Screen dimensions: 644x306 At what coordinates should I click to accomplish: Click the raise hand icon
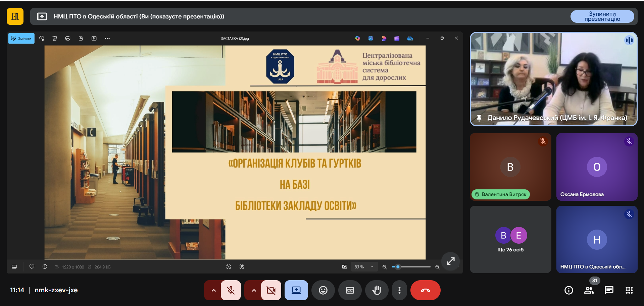coord(377,290)
